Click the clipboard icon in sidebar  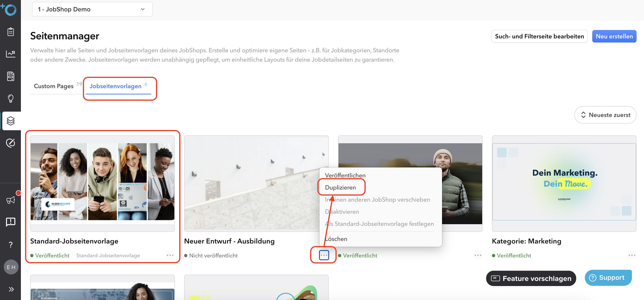(10, 32)
